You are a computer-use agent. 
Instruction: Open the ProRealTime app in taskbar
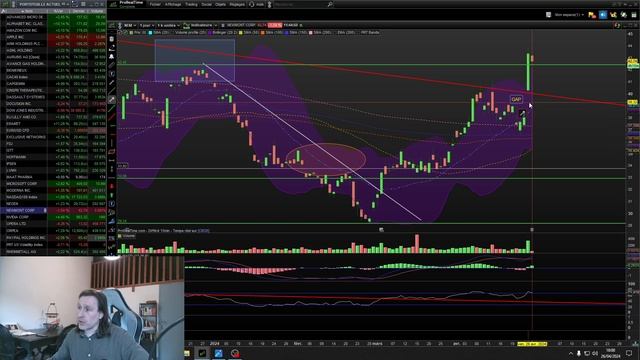click(x=202, y=353)
